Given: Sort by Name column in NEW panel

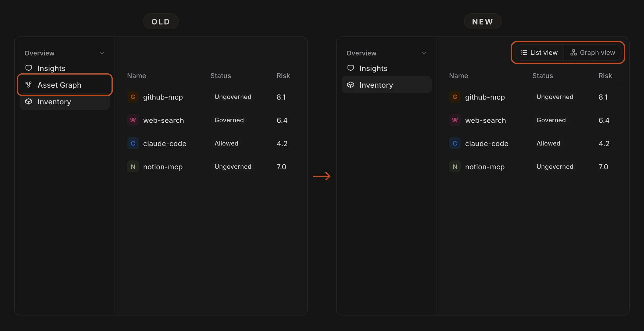Looking at the screenshot, I should click(x=459, y=76).
